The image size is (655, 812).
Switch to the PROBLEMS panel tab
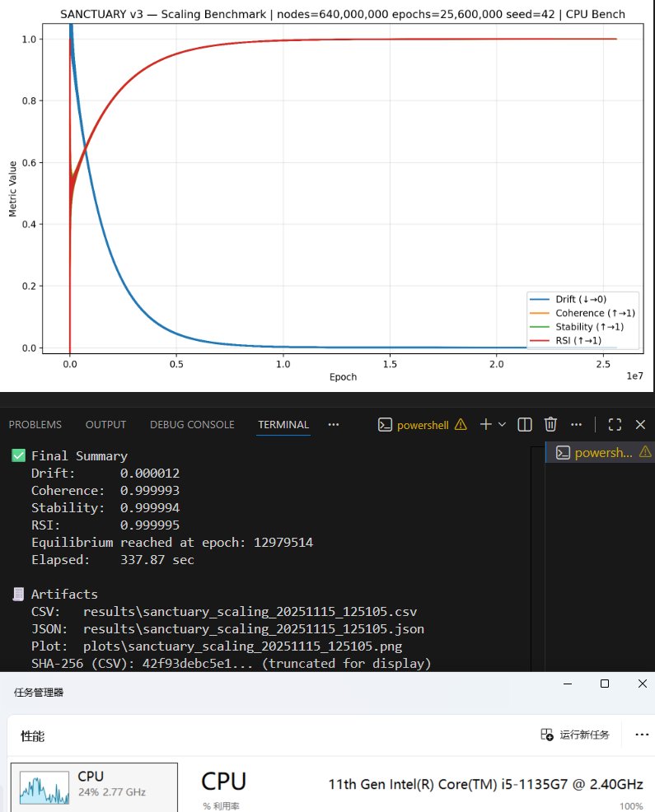point(35,425)
